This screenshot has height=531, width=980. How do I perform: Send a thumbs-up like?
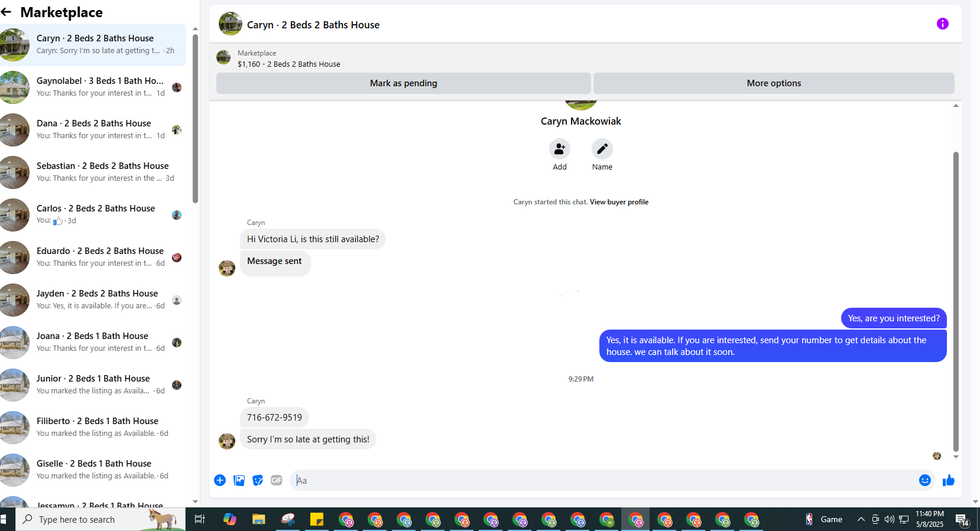click(x=949, y=480)
